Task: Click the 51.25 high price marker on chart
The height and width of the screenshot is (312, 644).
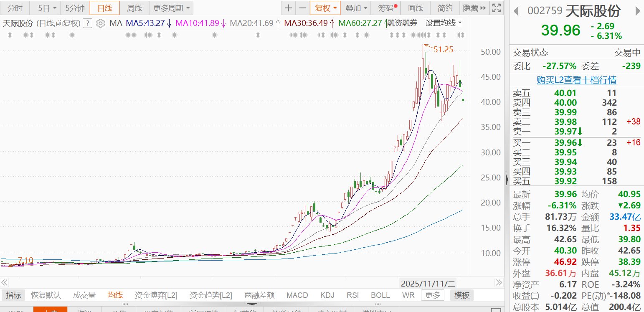Action: pos(443,49)
